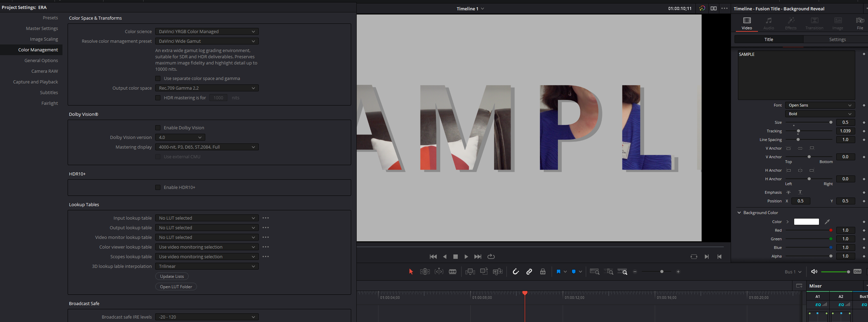Viewport: 868px width, 322px height.
Task: Go to next edit point in viewer
Action: pyautogui.click(x=707, y=256)
